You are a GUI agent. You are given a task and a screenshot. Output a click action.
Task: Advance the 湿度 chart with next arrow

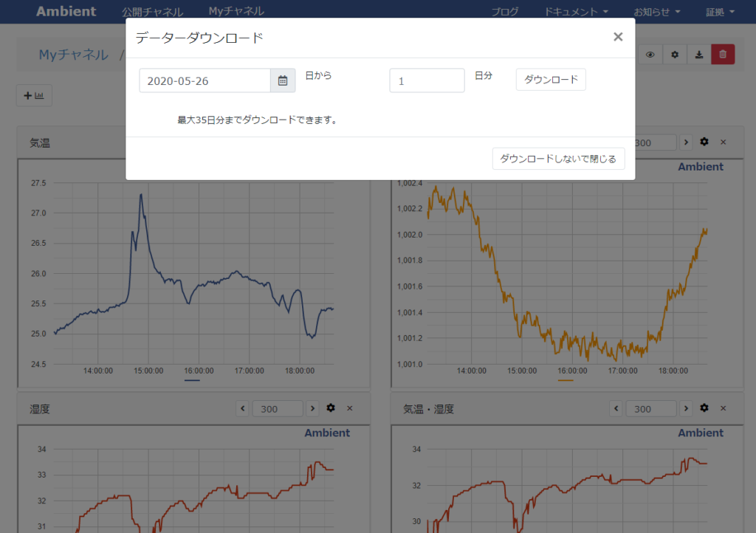[312, 408]
